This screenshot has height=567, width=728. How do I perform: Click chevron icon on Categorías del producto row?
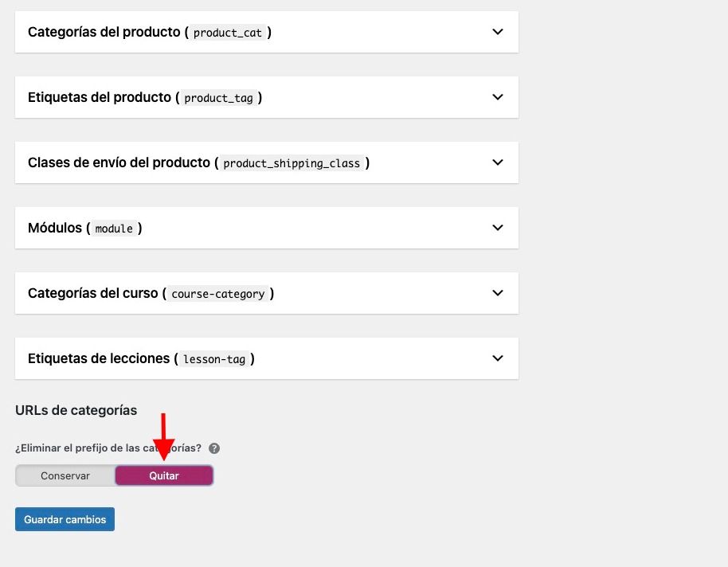coord(498,32)
